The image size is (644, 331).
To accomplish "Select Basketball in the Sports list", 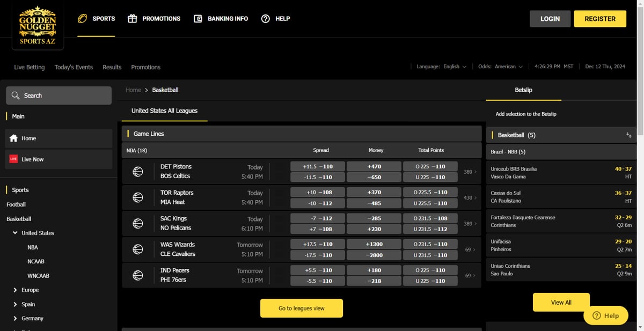I will 19,219.
